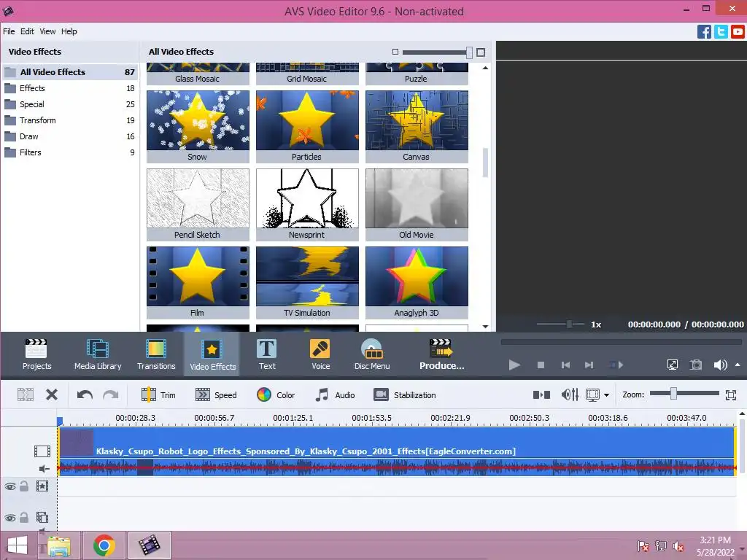Adjust the thumbnail size slider
Viewport: 747px width, 560px height.
pyautogui.click(x=469, y=52)
